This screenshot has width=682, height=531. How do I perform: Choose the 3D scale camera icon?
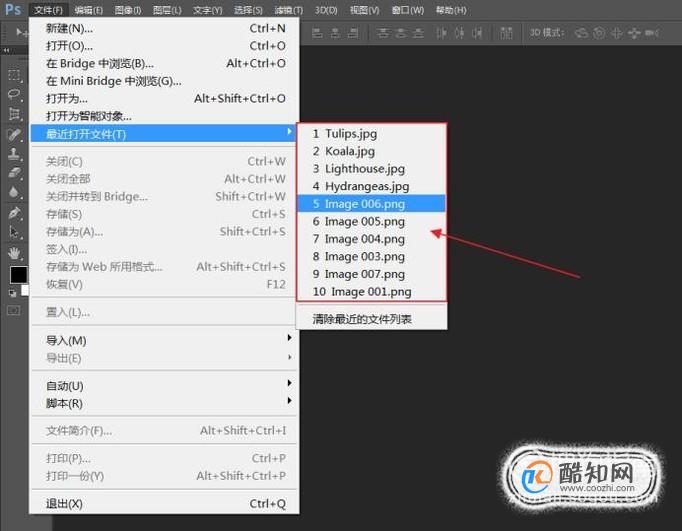click(x=652, y=33)
